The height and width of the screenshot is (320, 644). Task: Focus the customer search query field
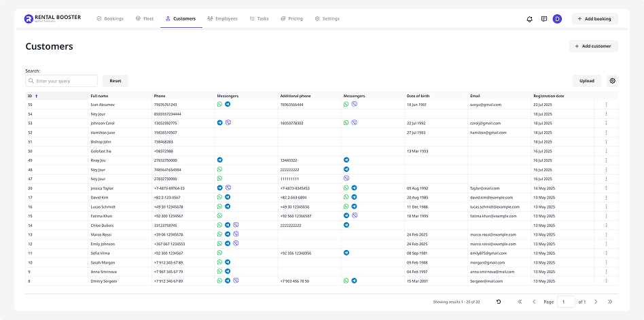65,81
